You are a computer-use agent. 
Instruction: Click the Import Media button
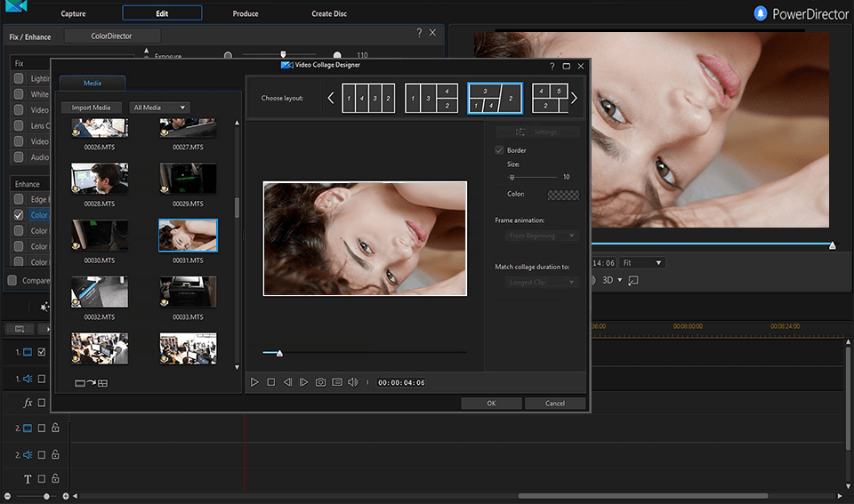point(92,108)
